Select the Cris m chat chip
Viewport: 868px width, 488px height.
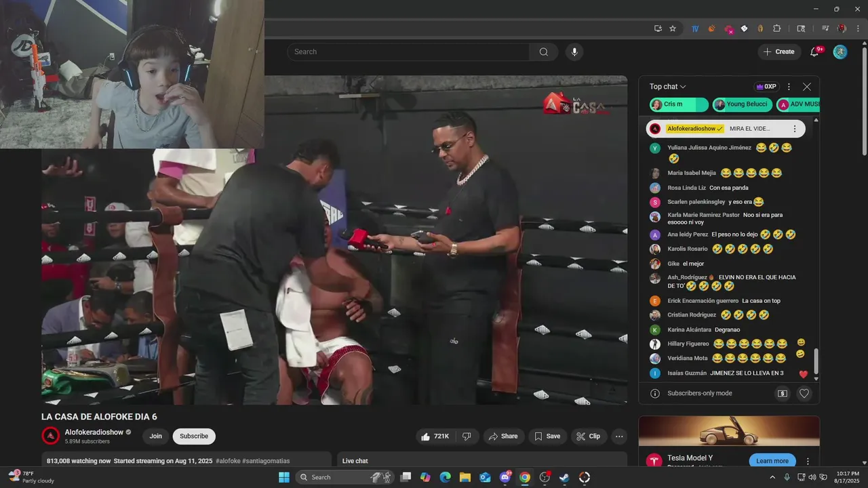click(679, 104)
